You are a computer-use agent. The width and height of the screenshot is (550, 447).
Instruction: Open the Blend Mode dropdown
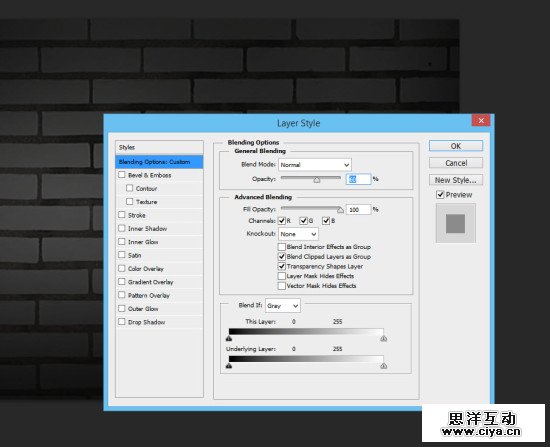[x=315, y=165]
